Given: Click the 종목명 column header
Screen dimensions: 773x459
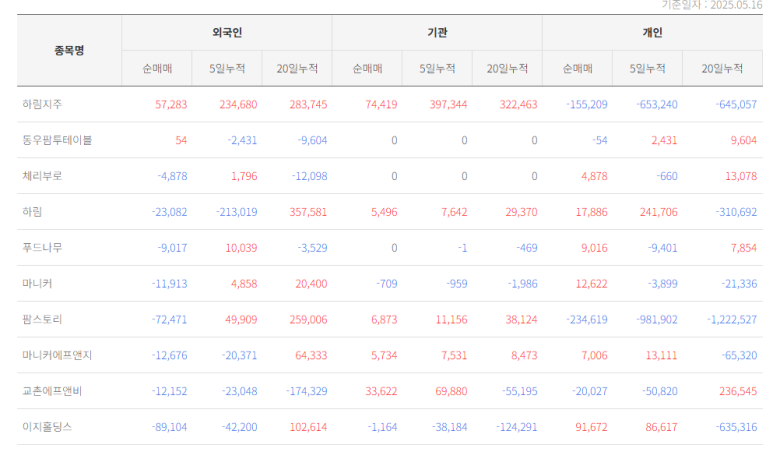Looking at the screenshot, I should point(69,50).
